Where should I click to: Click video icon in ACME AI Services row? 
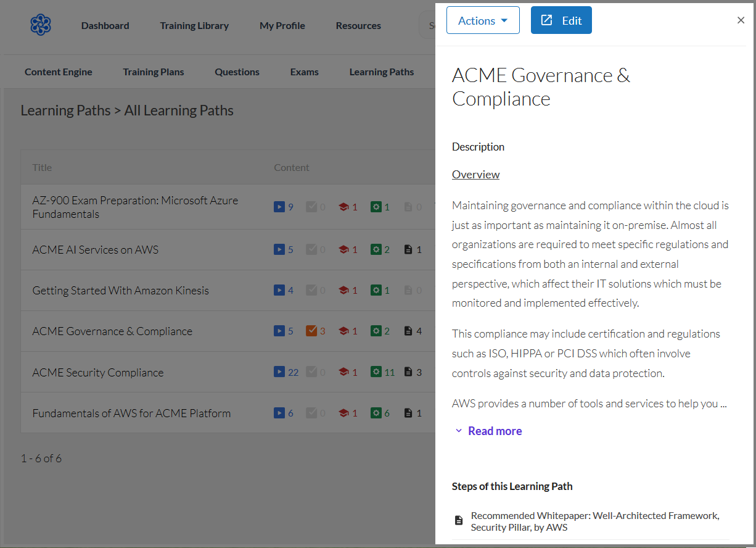(279, 250)
